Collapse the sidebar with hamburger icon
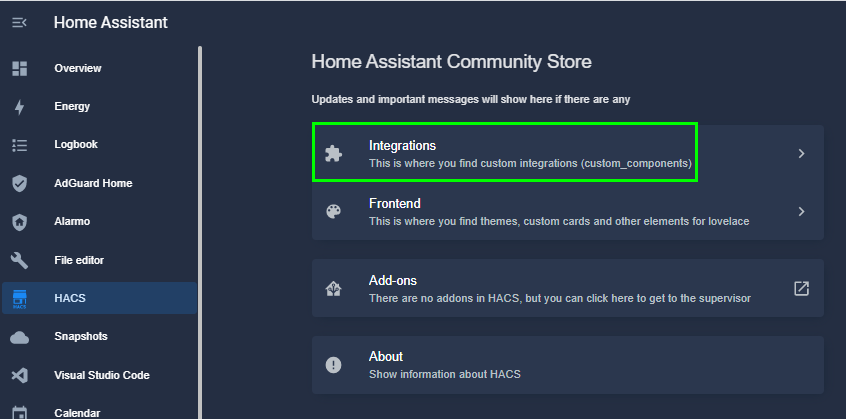The image size is (846, 419). pyautogui.click(x=19, y=23)
